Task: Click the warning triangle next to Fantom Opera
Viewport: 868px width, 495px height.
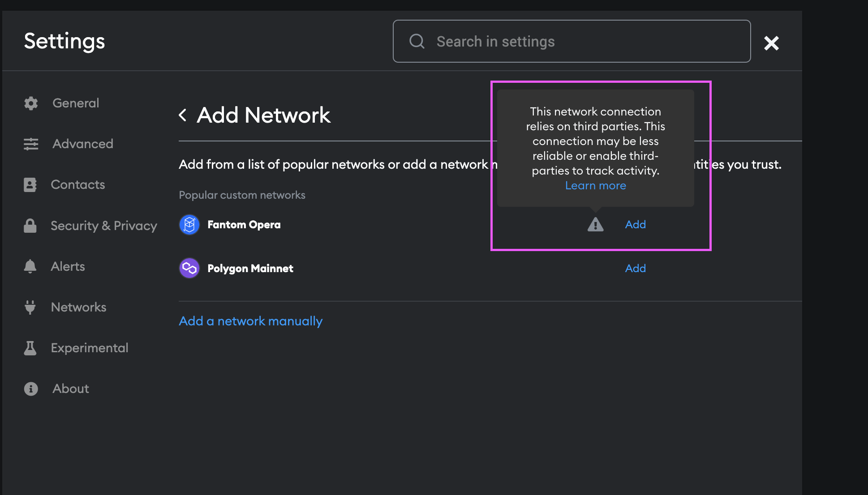Action: pos(595,225)
